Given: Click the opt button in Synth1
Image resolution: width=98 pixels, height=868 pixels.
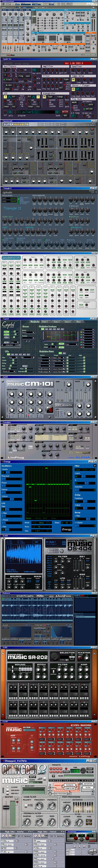Looking at the screenshot, I should point(65,115).
